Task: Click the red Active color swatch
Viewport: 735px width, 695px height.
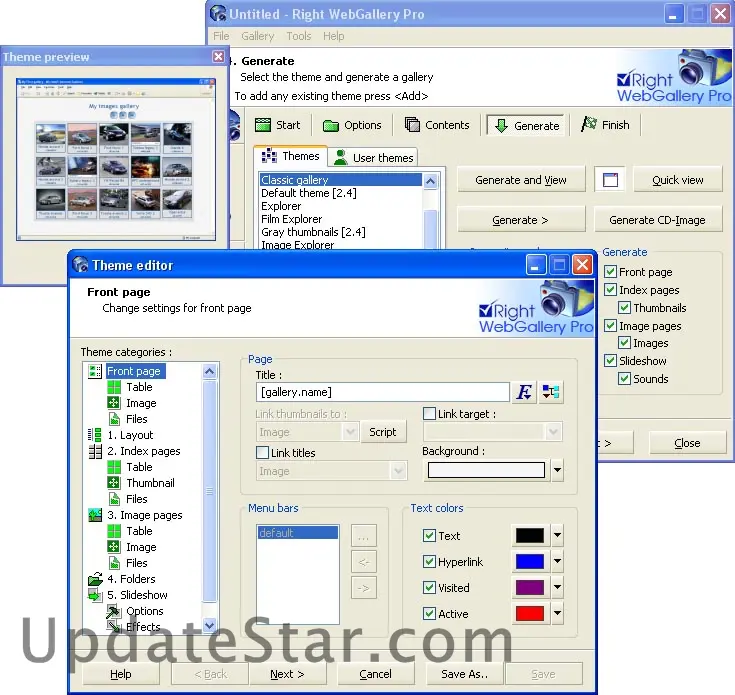Action: point(530,613)
